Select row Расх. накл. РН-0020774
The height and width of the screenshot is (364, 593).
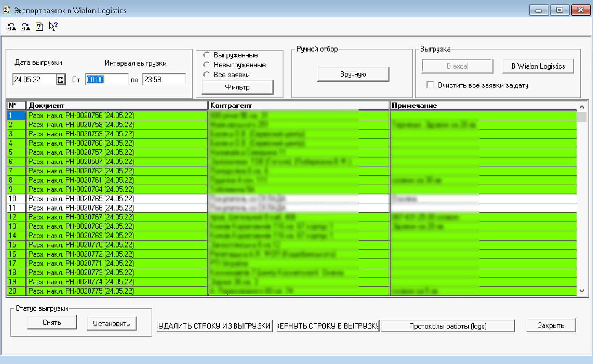(292, 282)
